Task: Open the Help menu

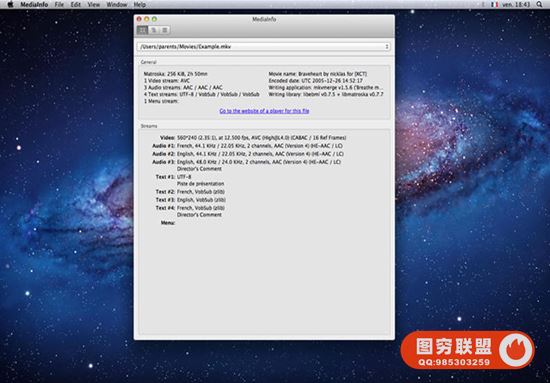Action: pos(140,5)
